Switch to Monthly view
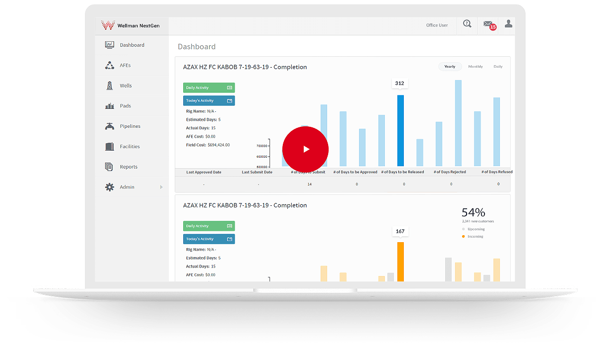Screen dimensions: 603x364 (475, 66)
